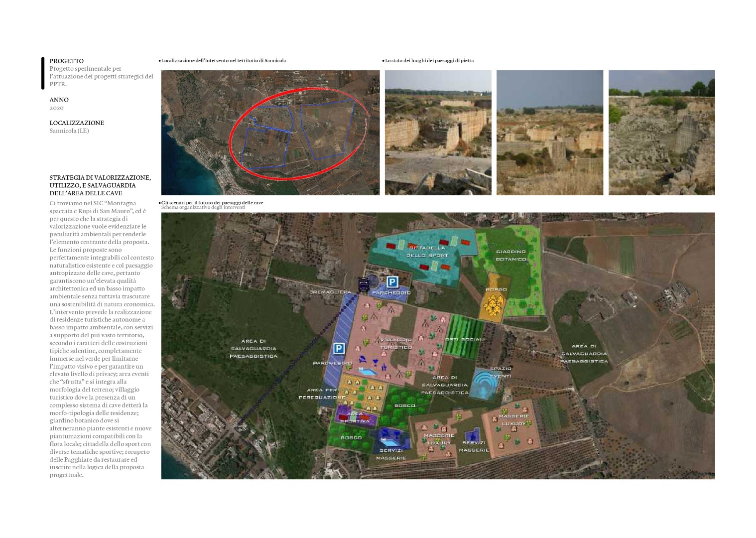Click the BORGO label on the map
The height and width of the screenshot is (538, 756).
[497, 289]
